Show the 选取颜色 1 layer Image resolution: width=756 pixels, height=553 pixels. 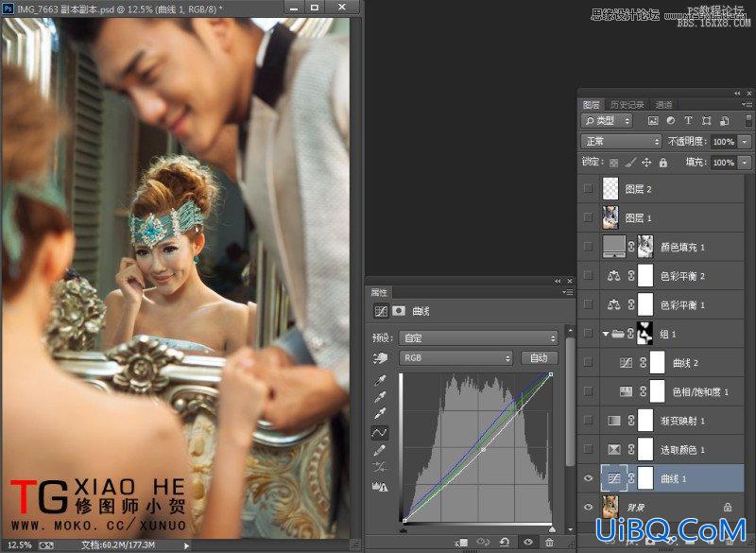[x=588, y=449]
